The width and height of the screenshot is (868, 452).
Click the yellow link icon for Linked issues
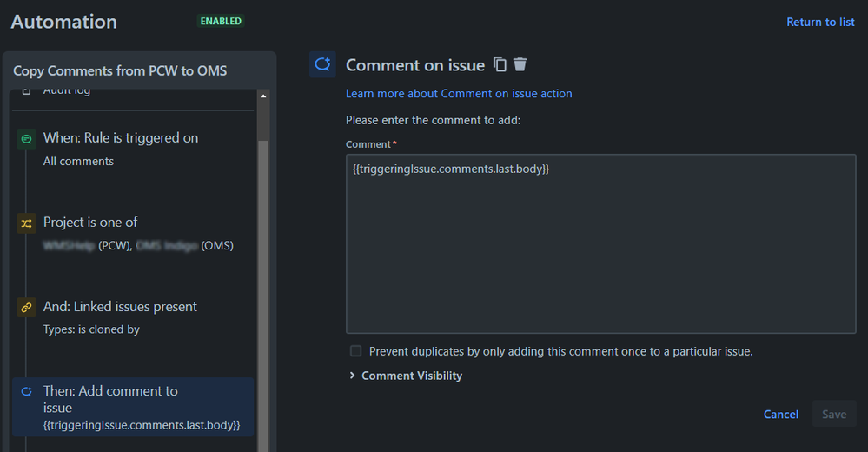pyautogui.click(x=27, y=308)
